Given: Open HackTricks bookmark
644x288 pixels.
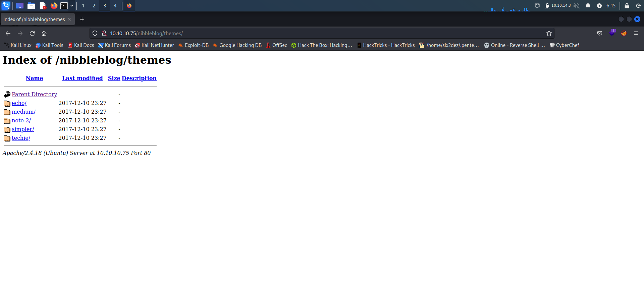Looking at the screenshot, I should point(386,45).
